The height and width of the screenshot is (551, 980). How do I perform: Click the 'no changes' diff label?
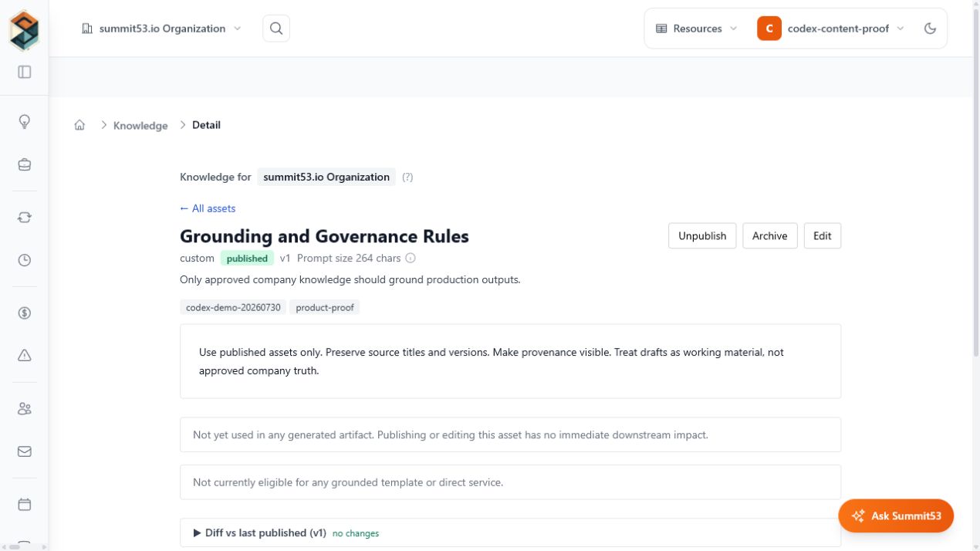coord(356,533)
